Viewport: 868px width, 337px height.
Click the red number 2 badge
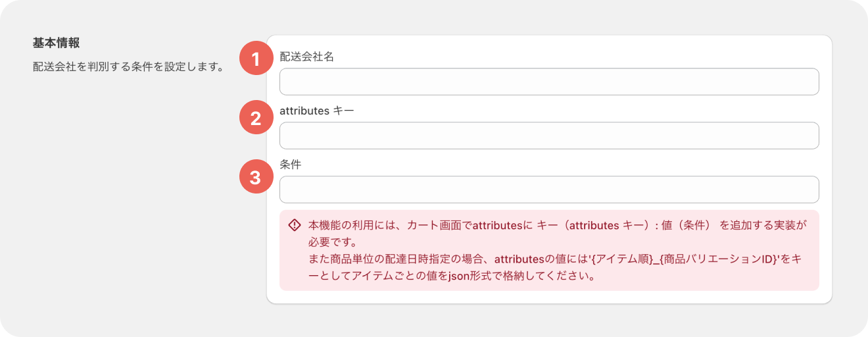(x=256, y=118)
